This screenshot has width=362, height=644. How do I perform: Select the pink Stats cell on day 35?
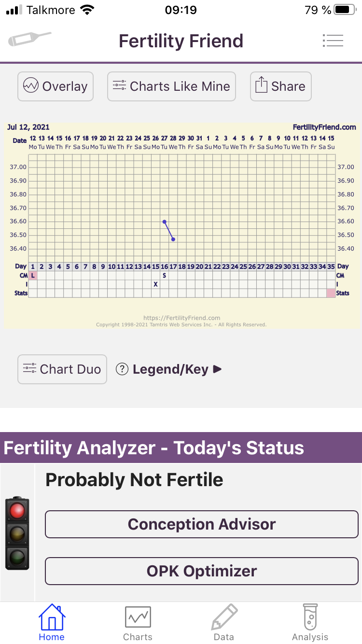(x=331, y=293)
